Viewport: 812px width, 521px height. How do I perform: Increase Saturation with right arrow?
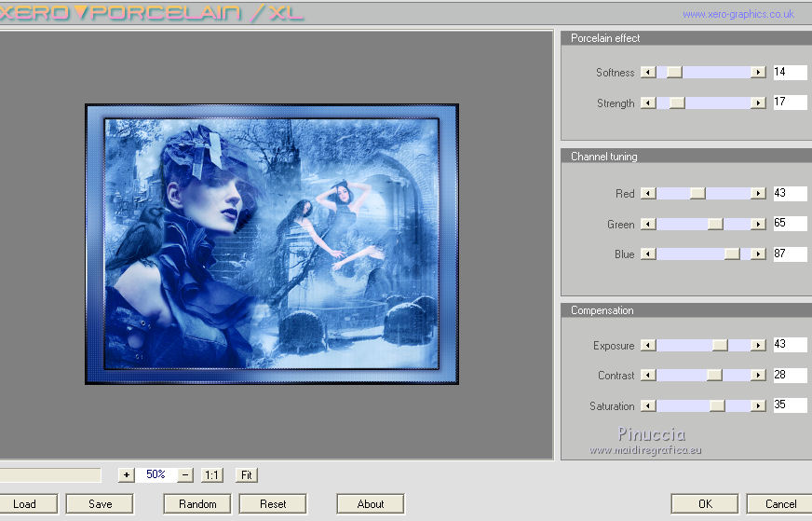(x=758, y=406)
